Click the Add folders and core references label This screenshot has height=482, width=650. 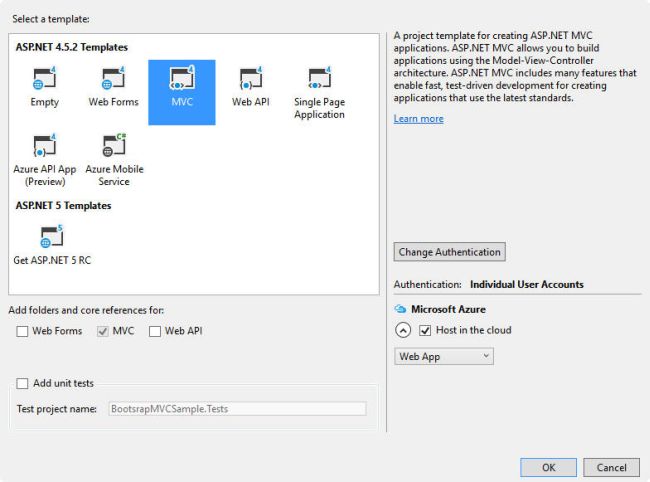[x=86, y=310]
